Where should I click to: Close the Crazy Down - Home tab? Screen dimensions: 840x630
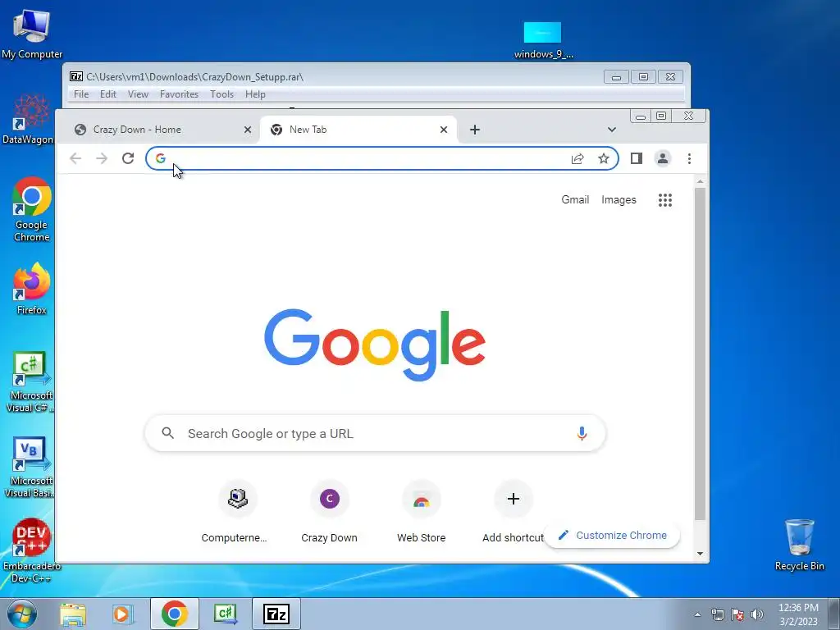tap(248, 130)
